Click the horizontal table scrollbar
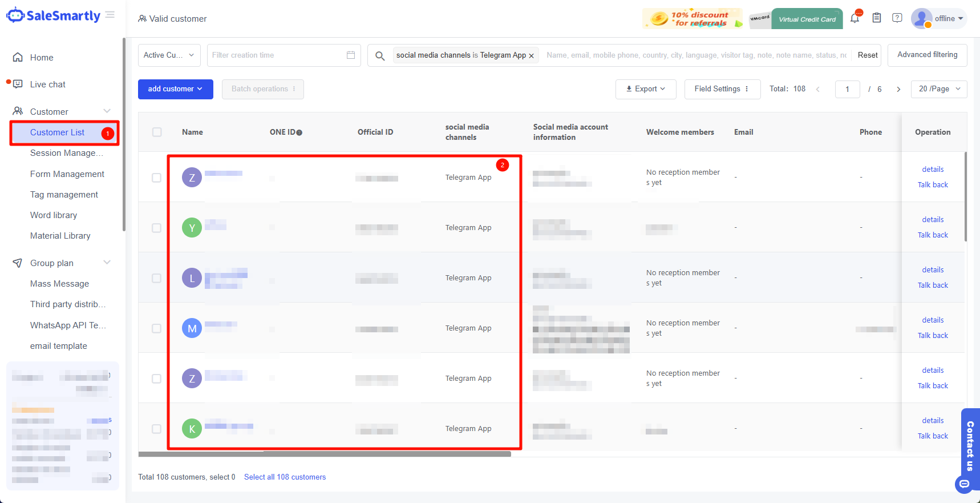This screenshot has width=980, height=503. click(x=324, y=454)
